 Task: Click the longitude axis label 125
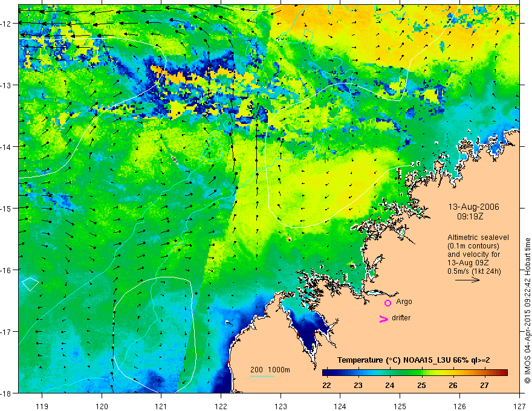[x=400, y=406]
